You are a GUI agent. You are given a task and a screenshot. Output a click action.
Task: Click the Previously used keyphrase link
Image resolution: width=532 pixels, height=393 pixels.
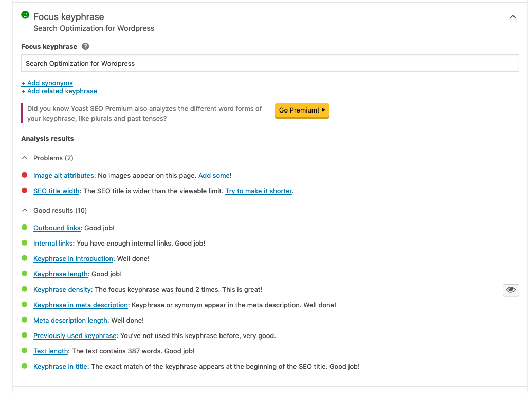75,335
